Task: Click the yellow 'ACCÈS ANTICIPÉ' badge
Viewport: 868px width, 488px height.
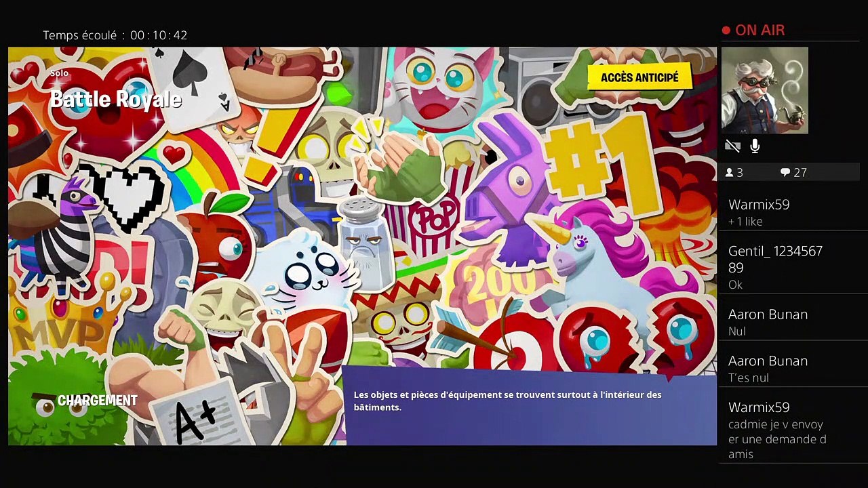Action: click(639, 78)
